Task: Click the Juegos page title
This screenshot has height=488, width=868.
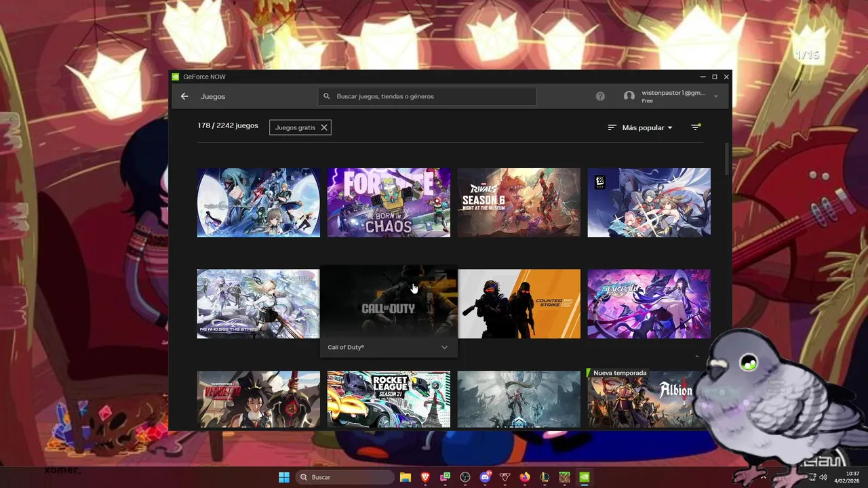Action: point(213,96)
